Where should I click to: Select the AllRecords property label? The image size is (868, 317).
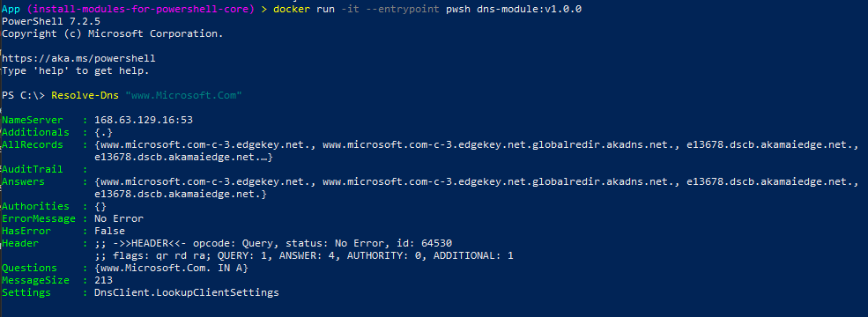click(x=32, y=144)
